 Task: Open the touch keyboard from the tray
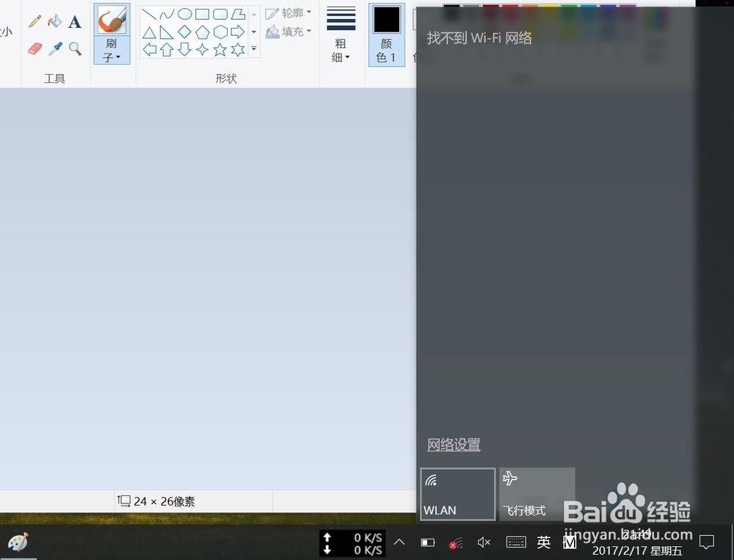pos(516,542)
